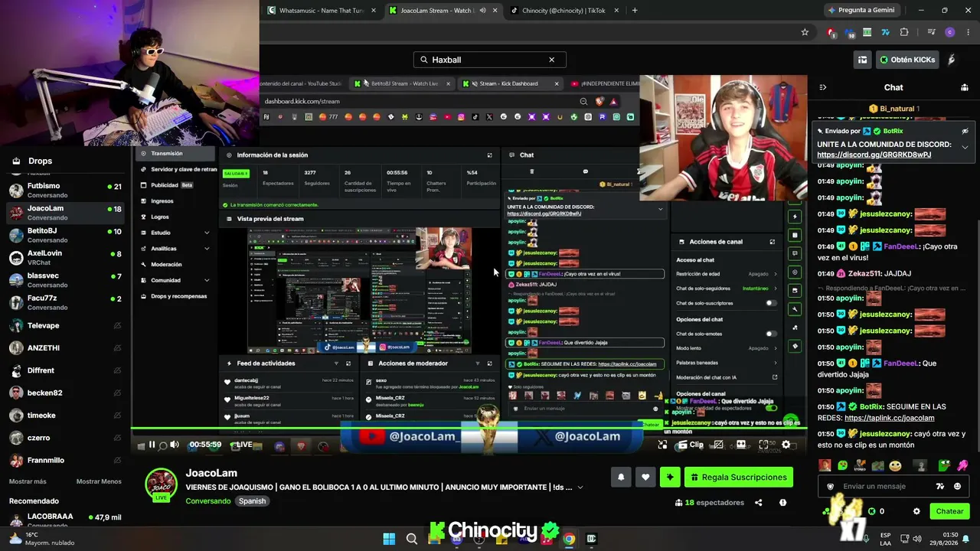Open blassvec channel in sidebar
This screenshot has height=551, width=980.
point(65,280)
